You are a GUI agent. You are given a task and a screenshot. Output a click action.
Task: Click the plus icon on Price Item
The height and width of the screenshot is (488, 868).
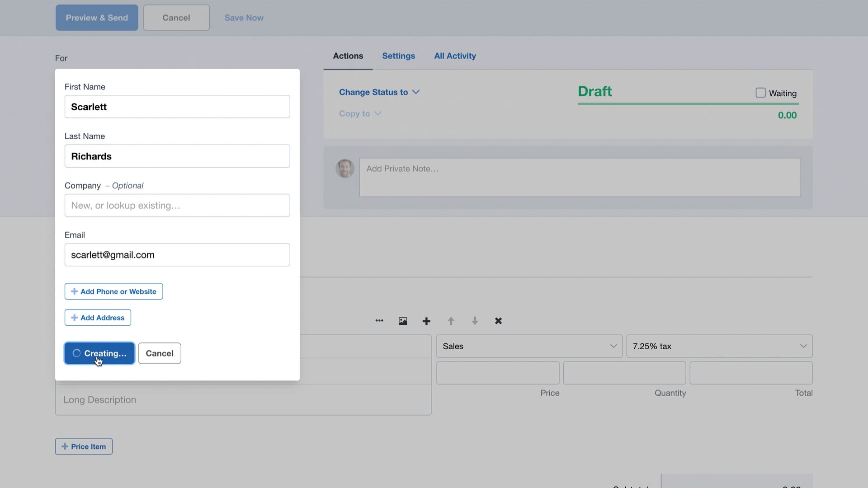point(65,446)
